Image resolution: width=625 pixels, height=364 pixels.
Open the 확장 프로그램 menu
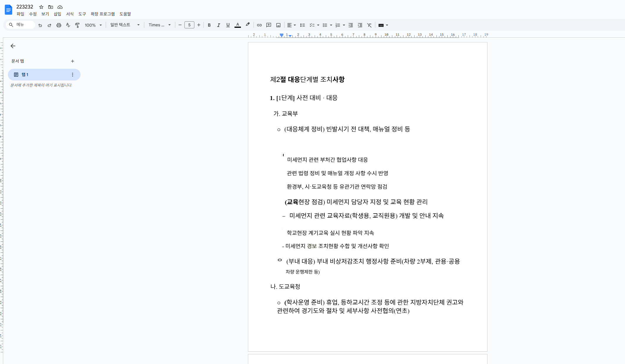click(x=102, y=14)
